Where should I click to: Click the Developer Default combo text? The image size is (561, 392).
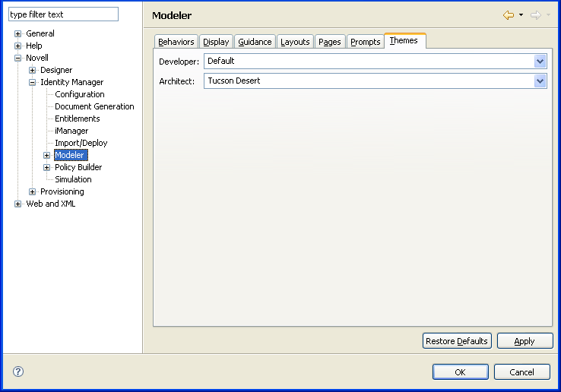(221, 62)
